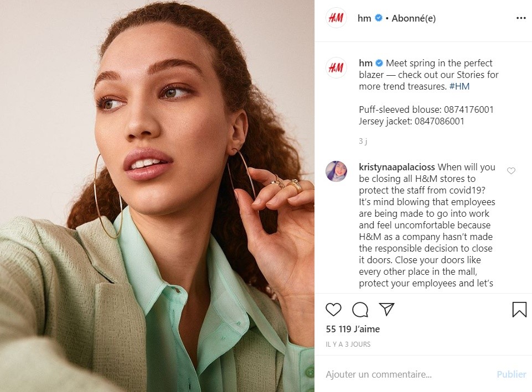Like the post with the heart icon
532x392 pixels.
coord(333,309)
